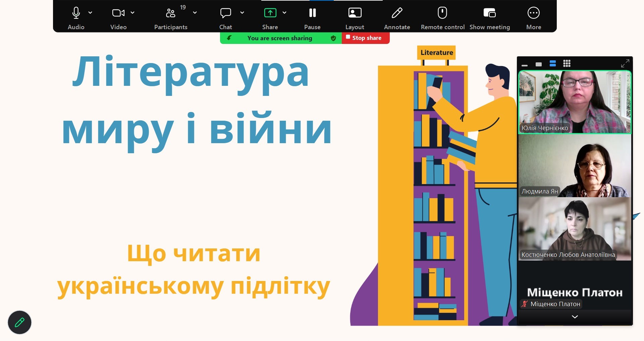Screen dimensions: 644x341
Task: Expand the video panel to full size
Action: (x=625, y=64)
